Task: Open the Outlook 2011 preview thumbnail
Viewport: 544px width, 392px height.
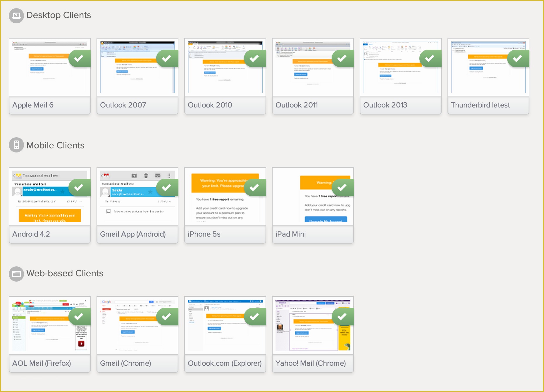Action: 313,67
